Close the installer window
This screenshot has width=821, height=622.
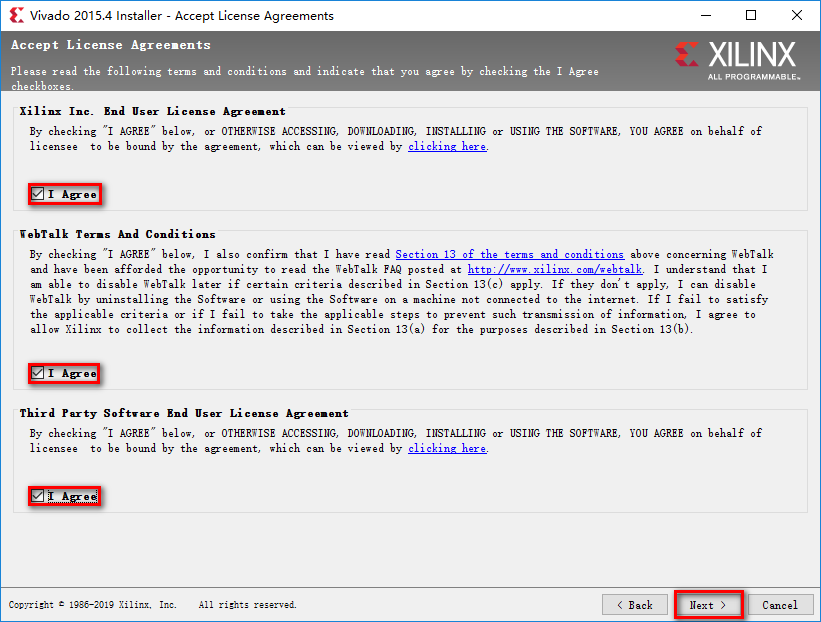796,15
